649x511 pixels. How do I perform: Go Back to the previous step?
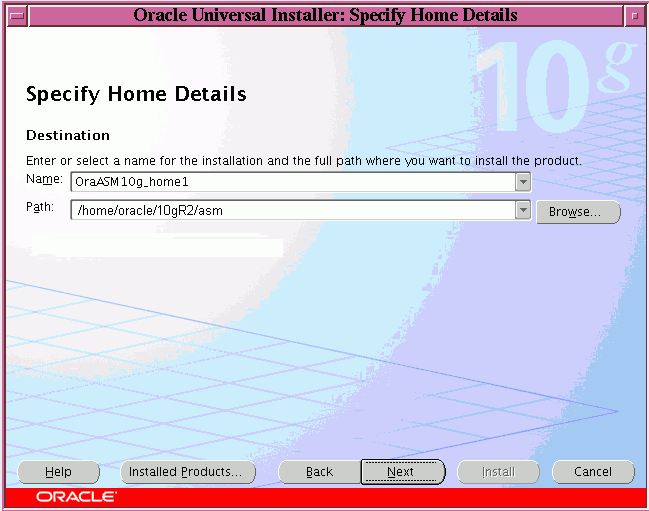pyautogui.click(x=319, y=472)
